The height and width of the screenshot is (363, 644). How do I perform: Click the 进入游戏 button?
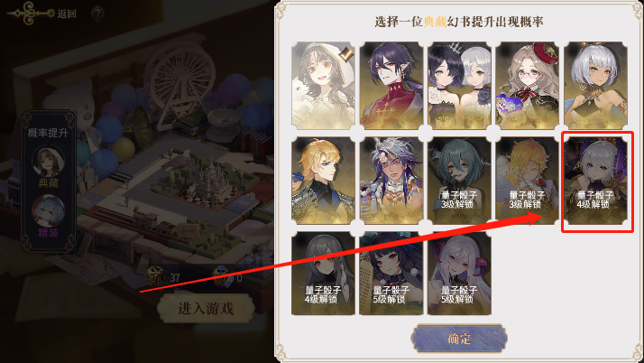[206, 308]
